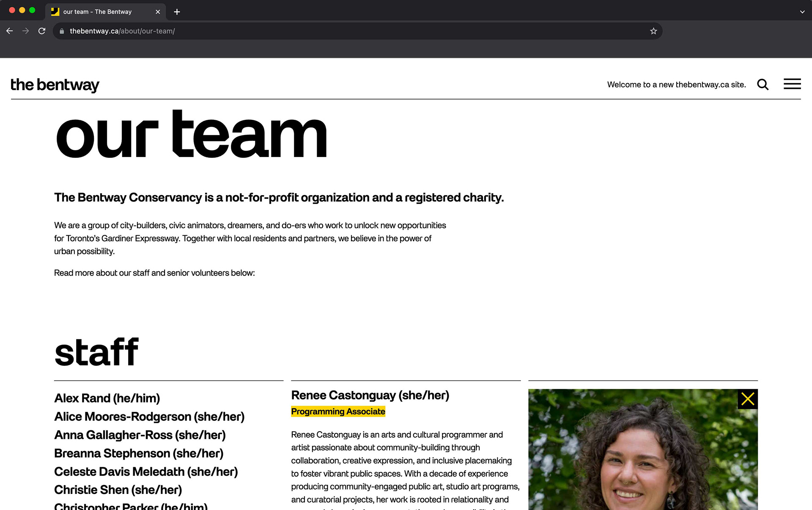This screenshot has width=812, height=510.
Task: Expand the tab search chevron
Action: coord(802,12)
